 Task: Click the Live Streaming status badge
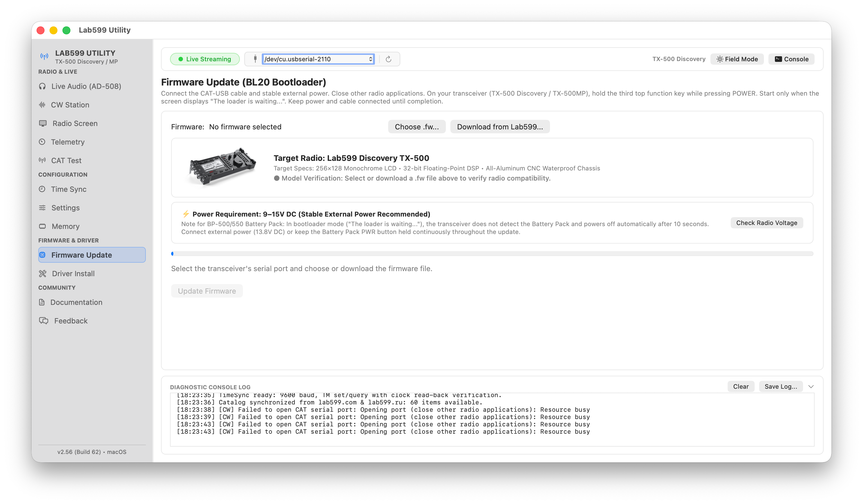205,59
